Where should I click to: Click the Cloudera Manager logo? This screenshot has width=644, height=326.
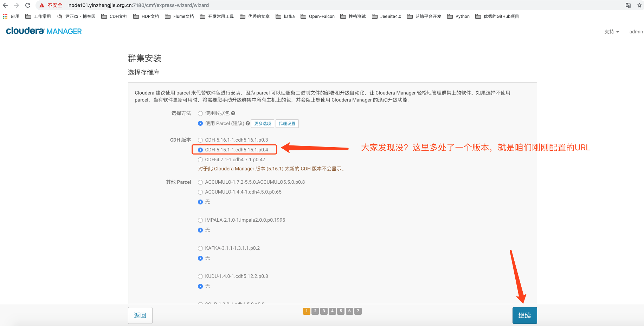44,31
